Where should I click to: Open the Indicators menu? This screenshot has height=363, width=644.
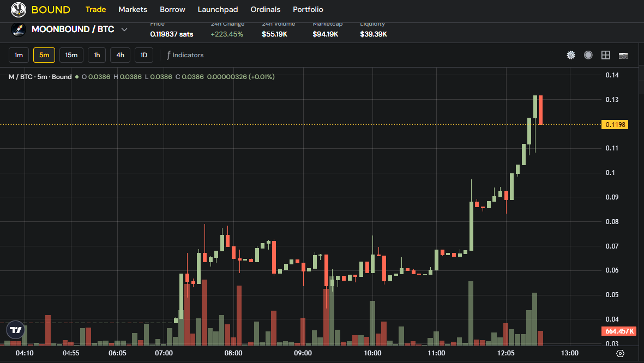coord(185,55)
